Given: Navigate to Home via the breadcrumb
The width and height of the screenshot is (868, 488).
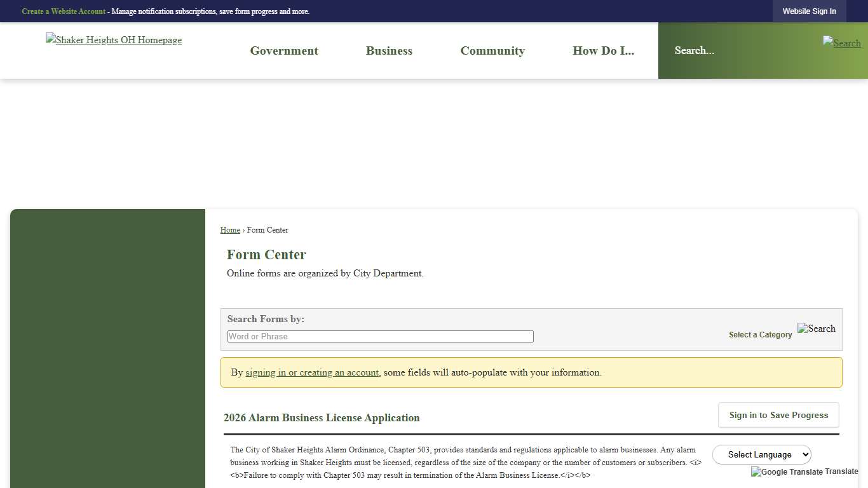Looking at the screenshot, I should [x=230, y=229].
